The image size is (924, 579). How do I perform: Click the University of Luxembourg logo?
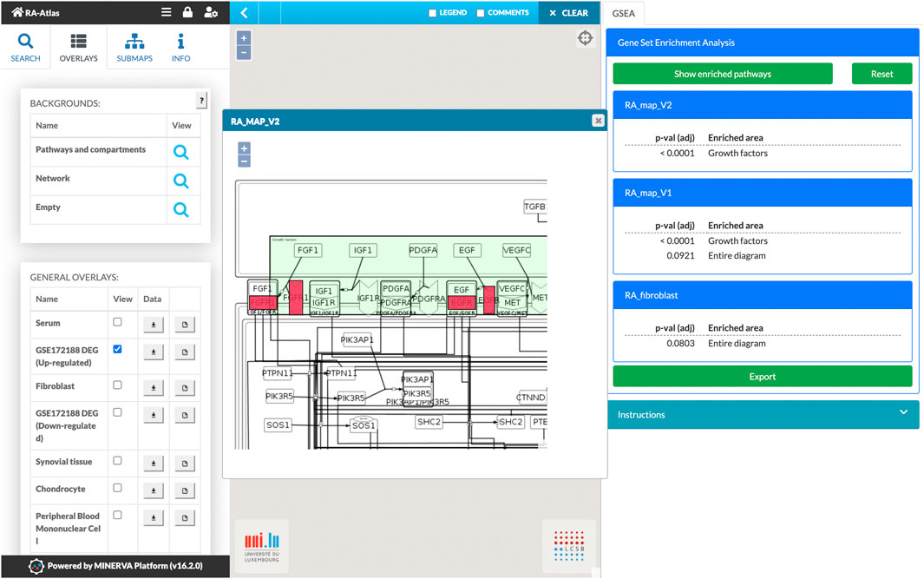tap(262, 547)
